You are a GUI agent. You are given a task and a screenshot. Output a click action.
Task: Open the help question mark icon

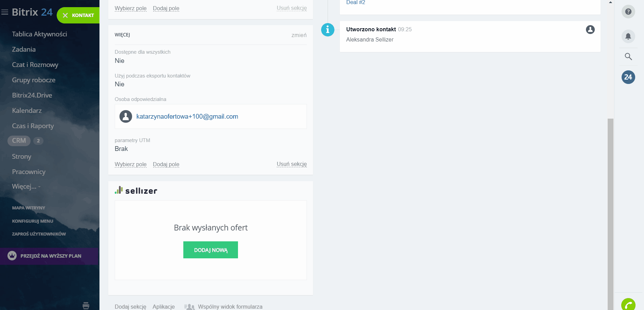628,12
